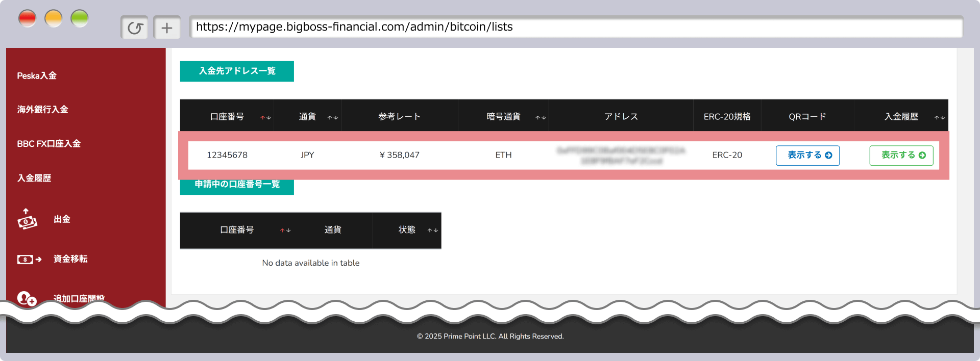This screenshot has height=361, width=980.
Task: Click the browser URL address field
Action: (x=576, y=27)
